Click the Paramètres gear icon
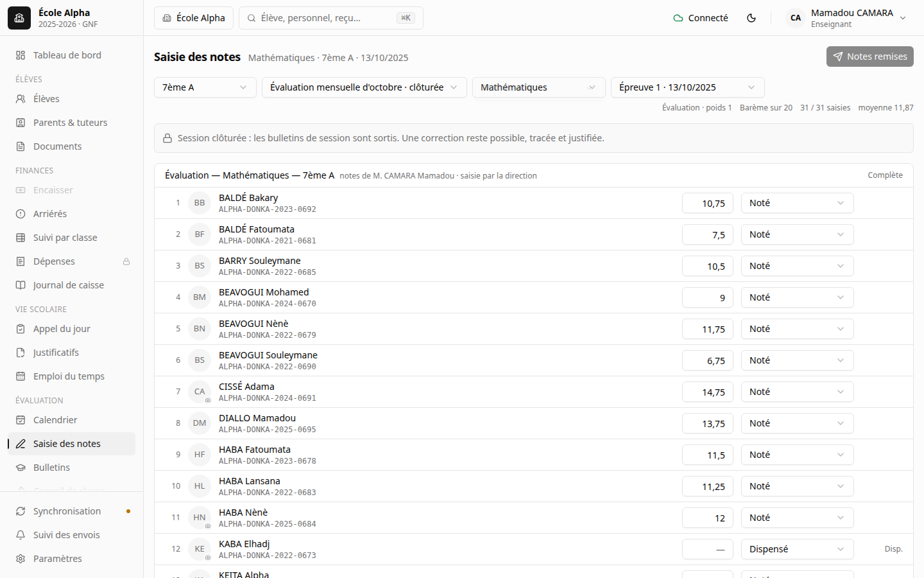The image size is (924, 578). tap(21, 559)
